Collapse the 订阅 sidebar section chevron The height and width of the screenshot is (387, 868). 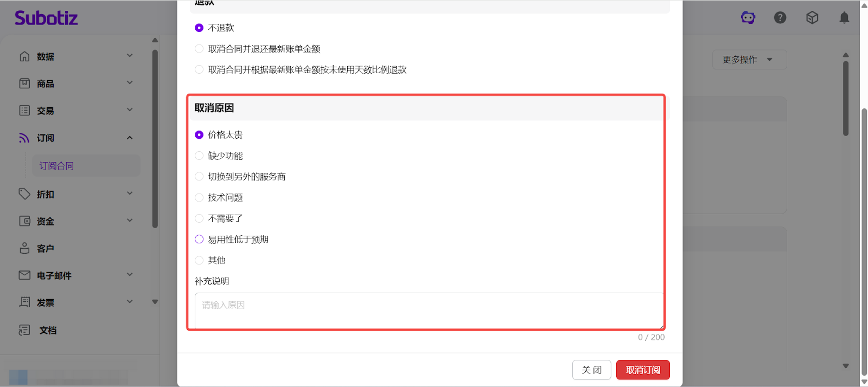(130, 138)
